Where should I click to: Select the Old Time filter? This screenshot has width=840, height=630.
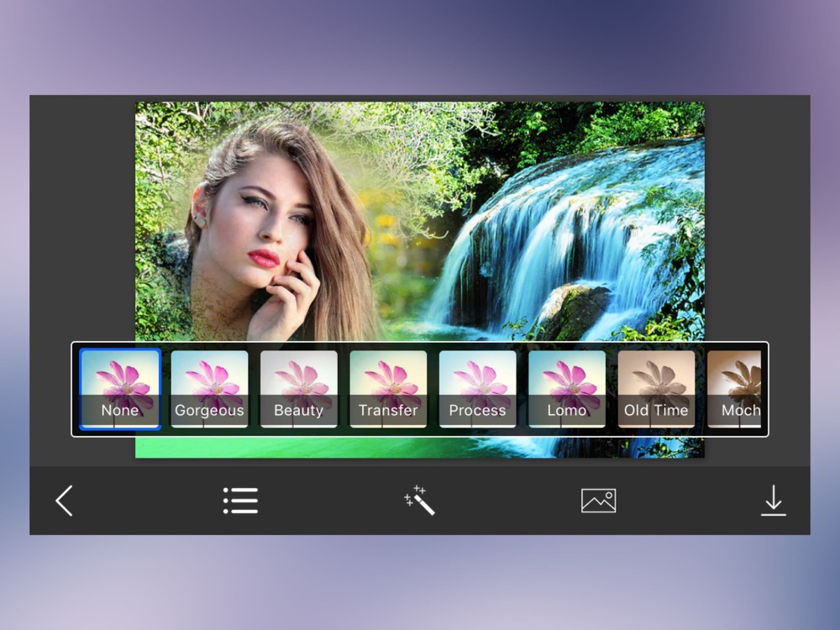pos(657,389)
